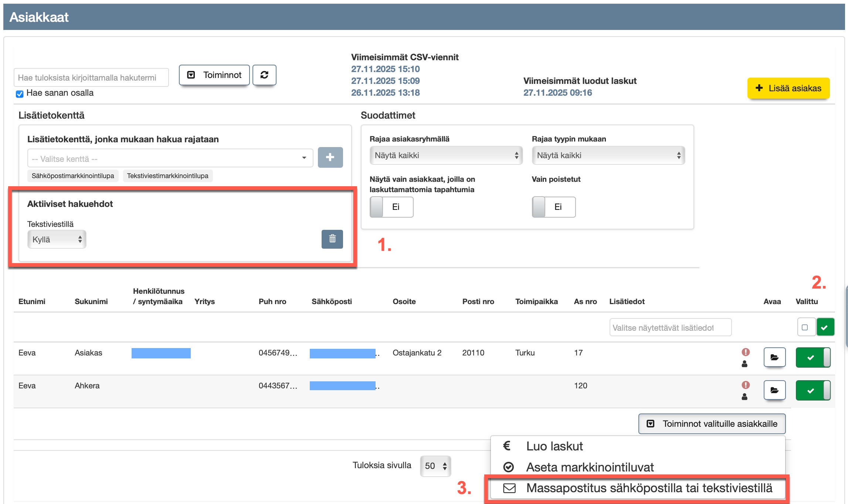The image size is (848, 504).
Task: Toggle the Vain poistetut switch
Action: tap(553, 207)
